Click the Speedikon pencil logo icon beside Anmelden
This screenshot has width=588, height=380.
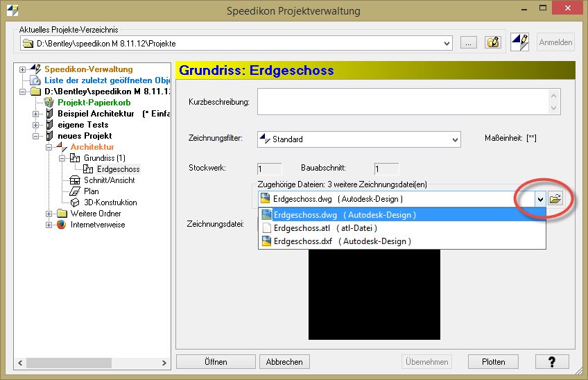(520, 42)
